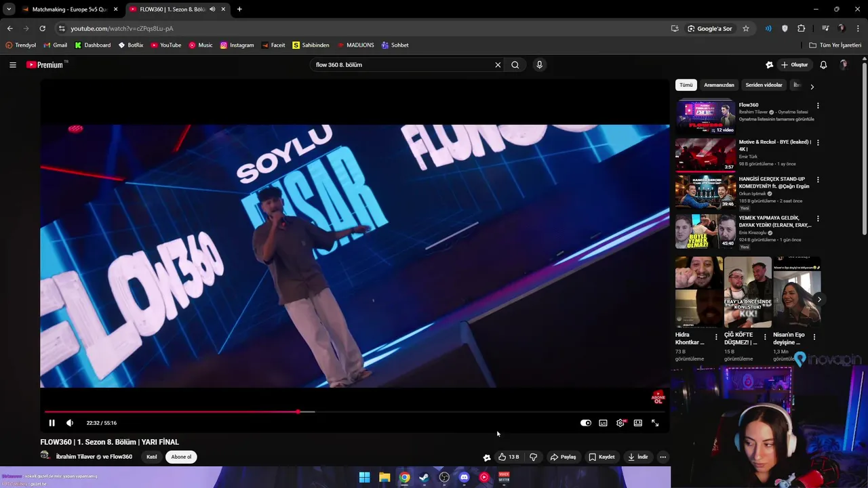The height and width of the screenshot is (488, 868).
Task: Open options for the Hidra Khontkar short
Action: (x=716, y=337)
